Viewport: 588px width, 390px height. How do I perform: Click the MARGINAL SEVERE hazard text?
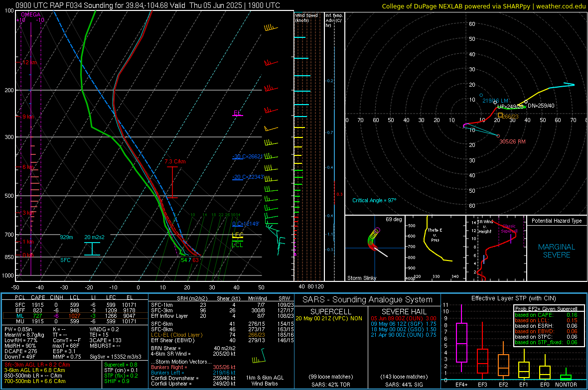click(557, 251)
